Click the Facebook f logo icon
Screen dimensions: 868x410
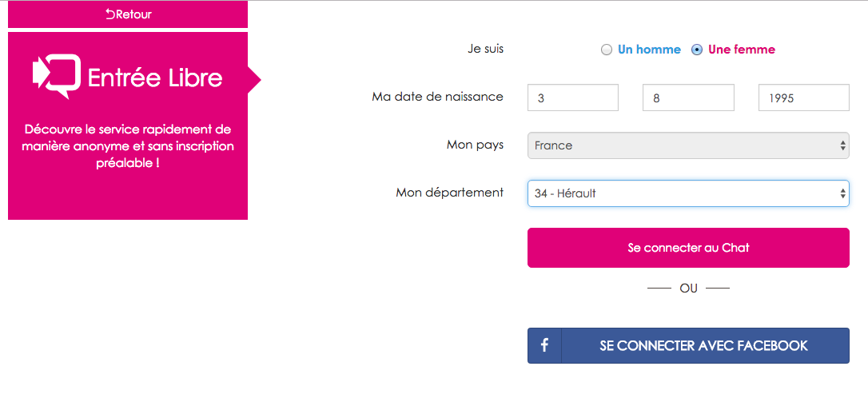point(545,346)
